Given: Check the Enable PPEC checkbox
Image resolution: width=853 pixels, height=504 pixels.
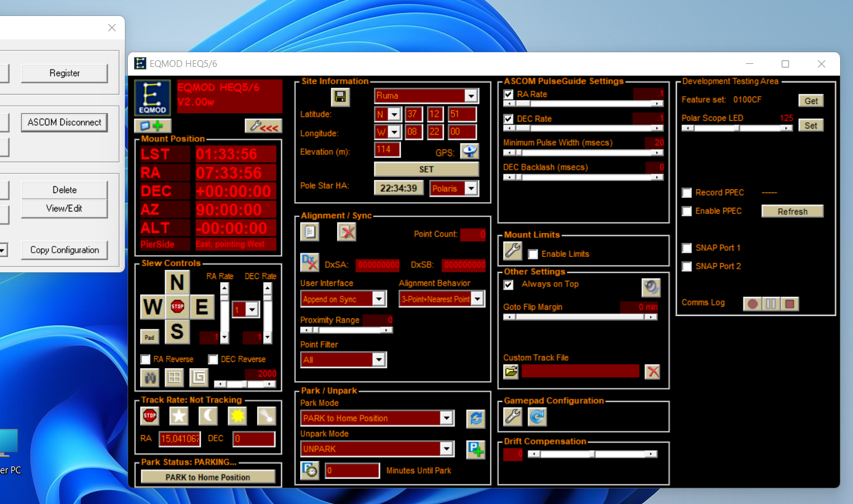Looking at the screenshot, I should tap(687, 211).
